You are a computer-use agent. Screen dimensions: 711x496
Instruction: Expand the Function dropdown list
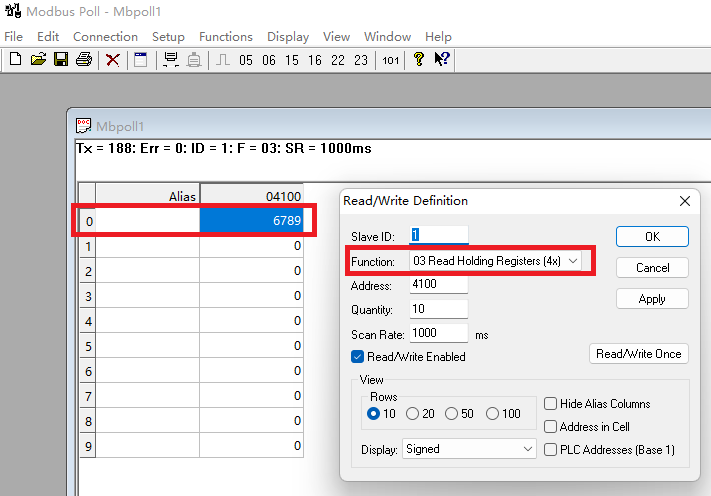(573, 261)
